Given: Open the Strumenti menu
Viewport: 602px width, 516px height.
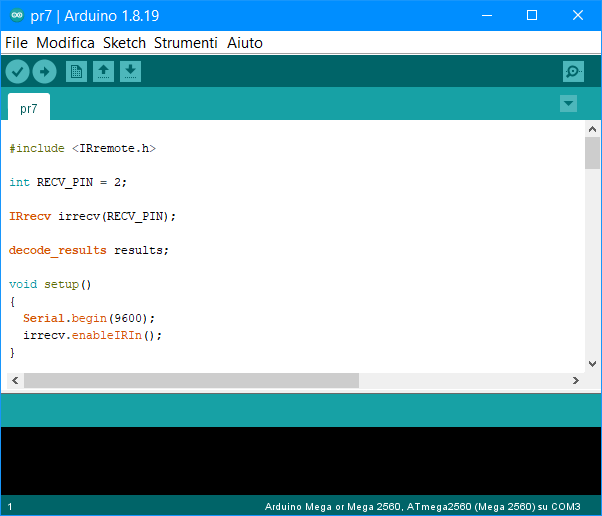Looking at the screenshot, I should [185, 43].
